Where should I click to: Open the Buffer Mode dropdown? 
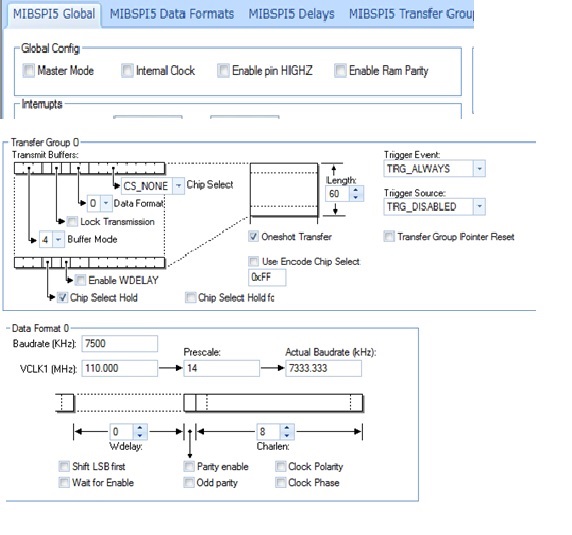tap(58, 240)
